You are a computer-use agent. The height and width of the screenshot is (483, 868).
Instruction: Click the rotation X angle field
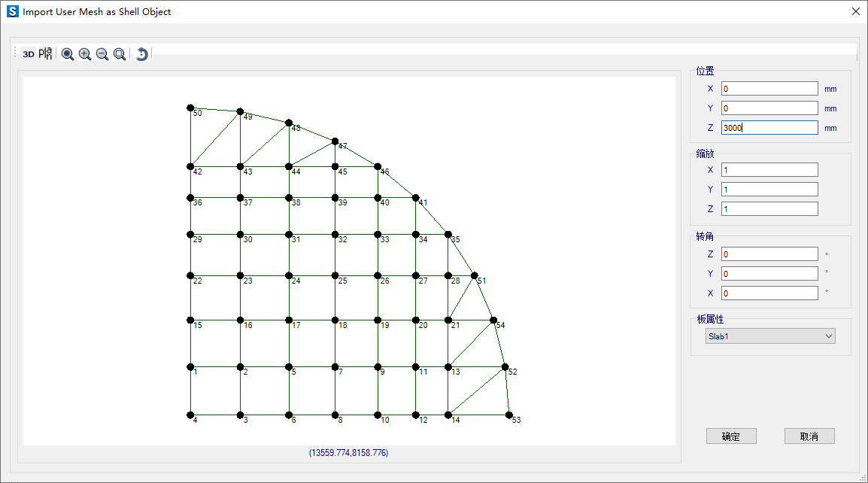pos(769,293)
